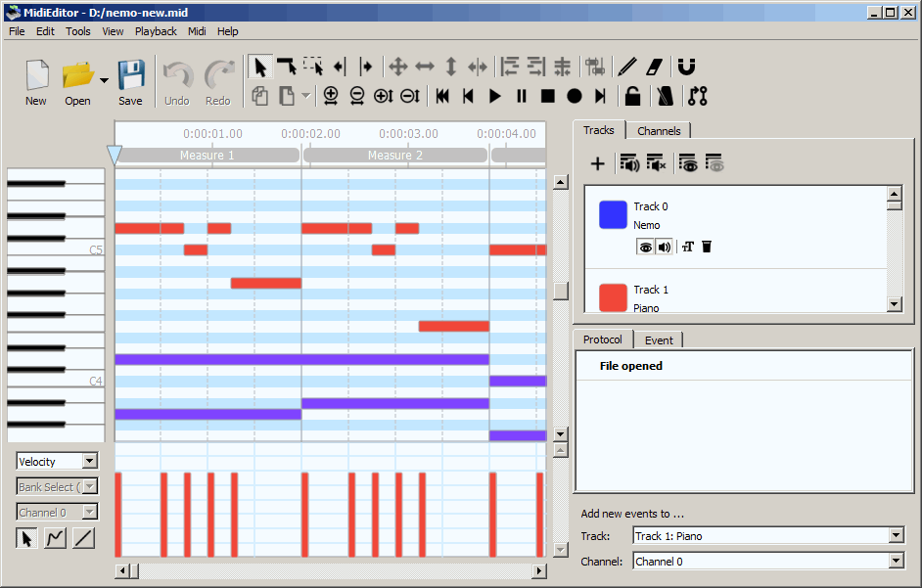The image size is (922, 588).
Task: Pick the eraser tool
Action: coord(655,68)
